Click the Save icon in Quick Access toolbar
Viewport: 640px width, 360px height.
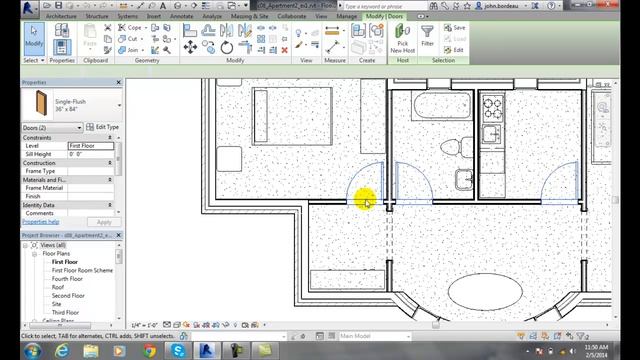pyautogui.click(x=58, y=6)
